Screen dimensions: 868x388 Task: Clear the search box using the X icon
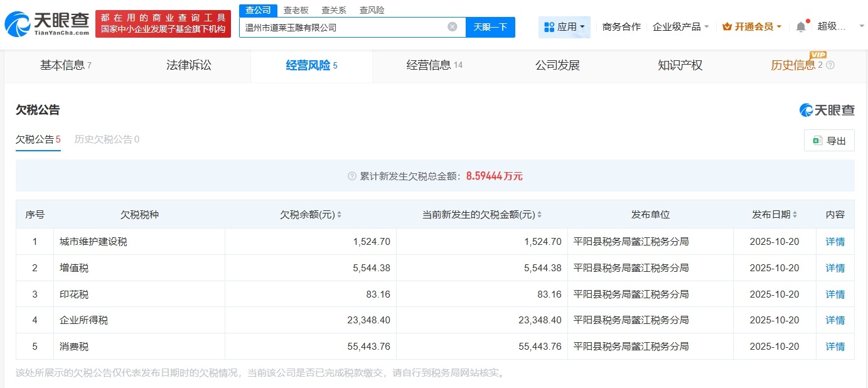(452, 27)
